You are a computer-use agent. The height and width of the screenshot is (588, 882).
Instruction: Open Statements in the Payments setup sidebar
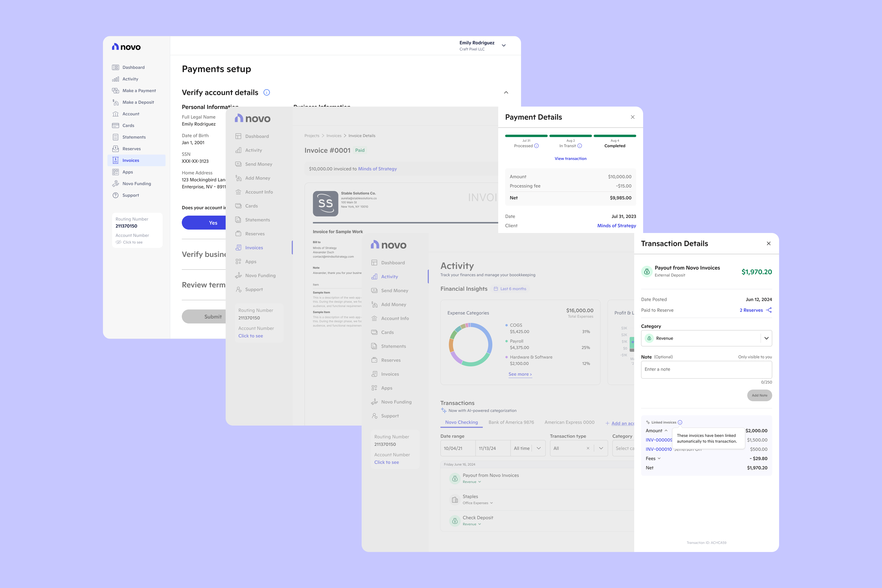(x=129, y=137)
